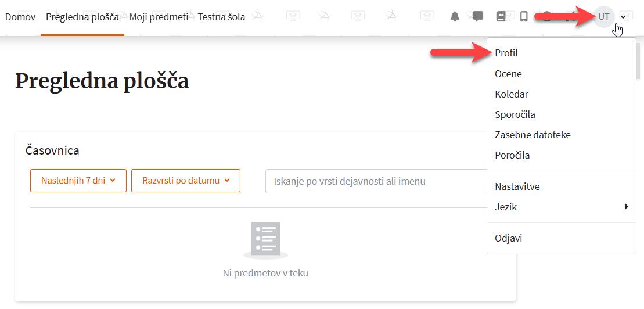644x309 pixels.
Task: Expand the Razvrsti po datumu dropdown
Action: [x=186, y=181]
